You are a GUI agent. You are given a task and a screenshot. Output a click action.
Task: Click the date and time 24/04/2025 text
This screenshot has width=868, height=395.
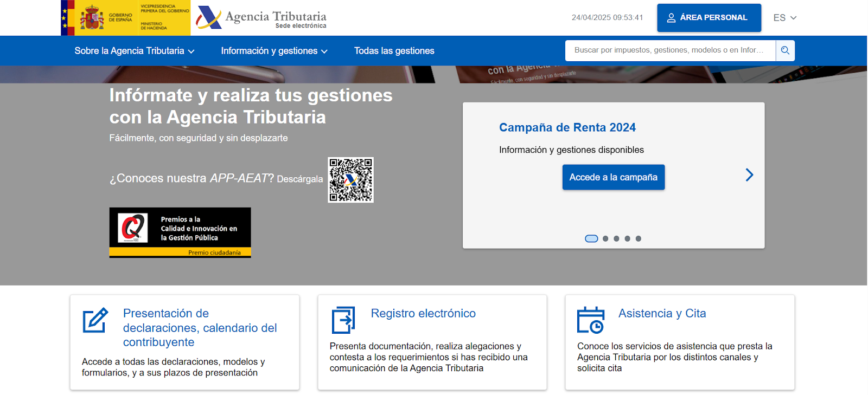[x=607, y=18]
